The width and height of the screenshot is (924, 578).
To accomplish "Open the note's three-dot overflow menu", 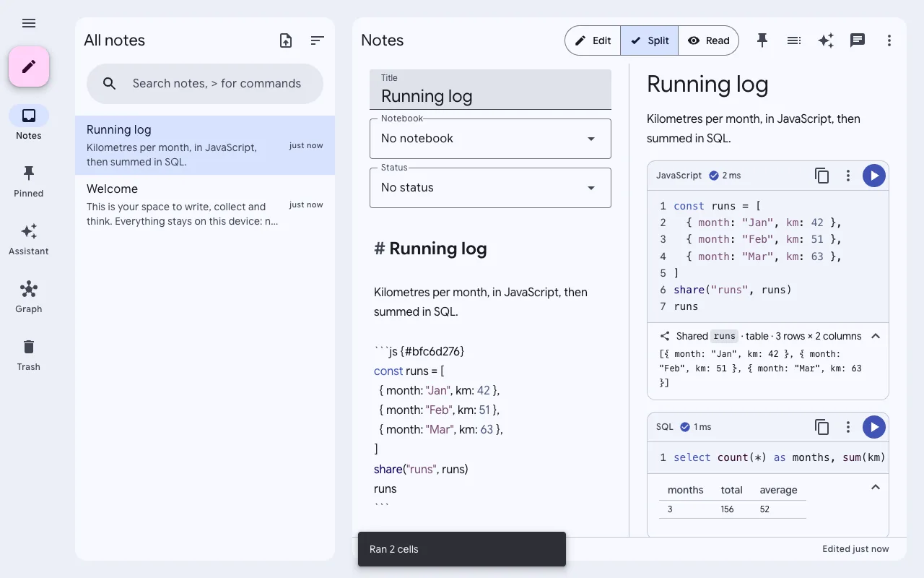I will tap(889, 40).
